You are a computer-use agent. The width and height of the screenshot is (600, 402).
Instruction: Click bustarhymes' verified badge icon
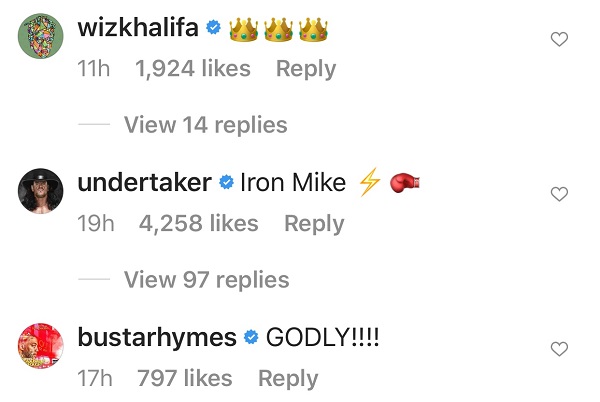tap(251, 339)
